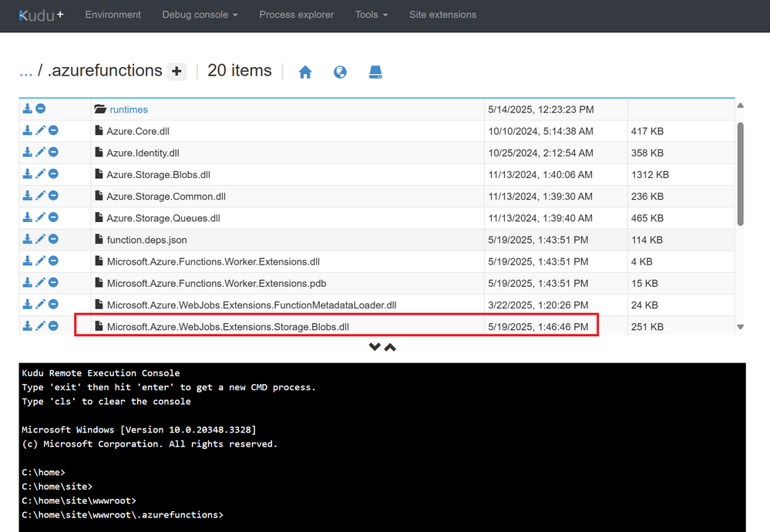770x532 pixels.
Task: Click the plus button to add new item
Action: tap(177, 72)
